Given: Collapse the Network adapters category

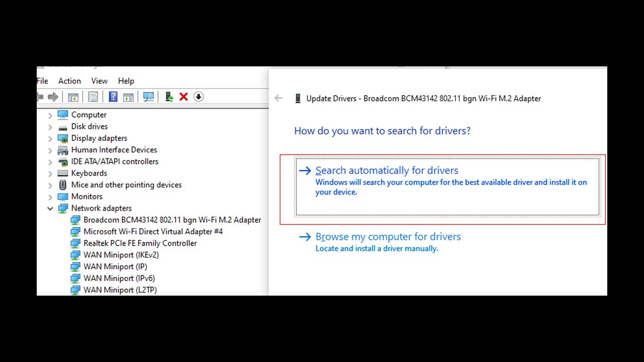Looking at the screenshot, I should [50, 208].
